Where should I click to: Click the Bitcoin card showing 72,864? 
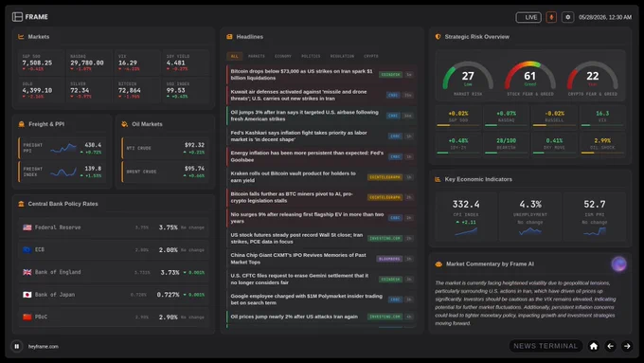(136, 90)
